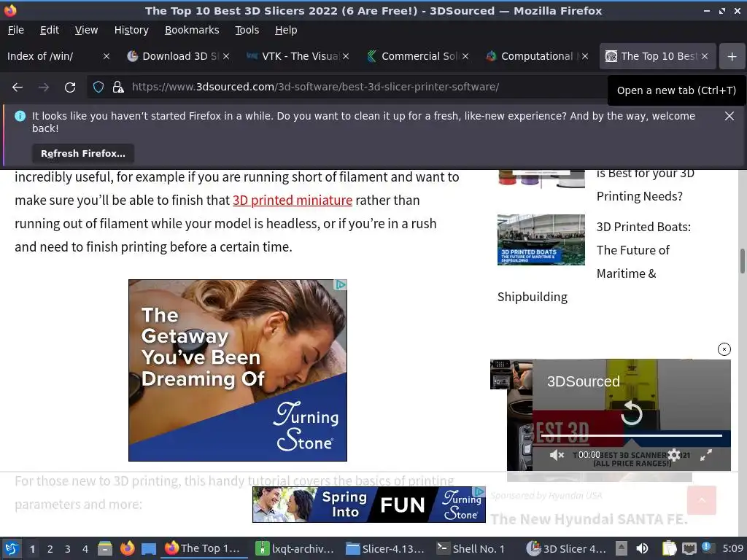This screenshot has height=560, width=747.
Task: Switch to Shell No. 1 terminal window
Action: click(472, 548)
